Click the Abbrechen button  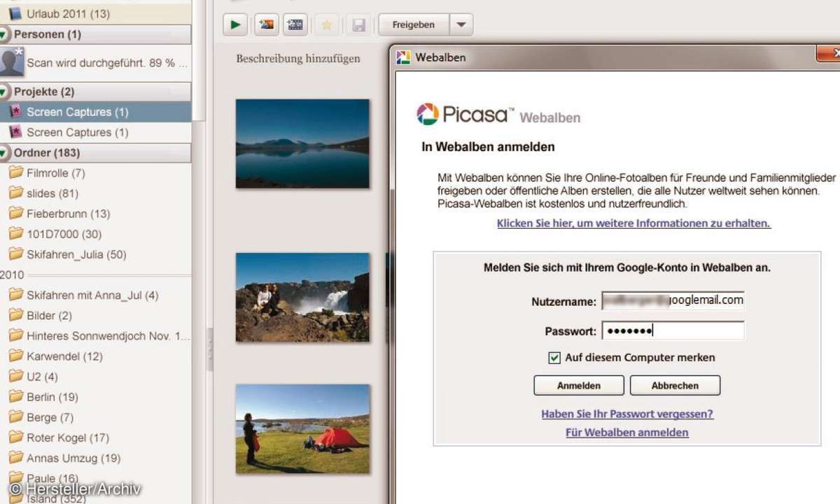tap(675, 386)
